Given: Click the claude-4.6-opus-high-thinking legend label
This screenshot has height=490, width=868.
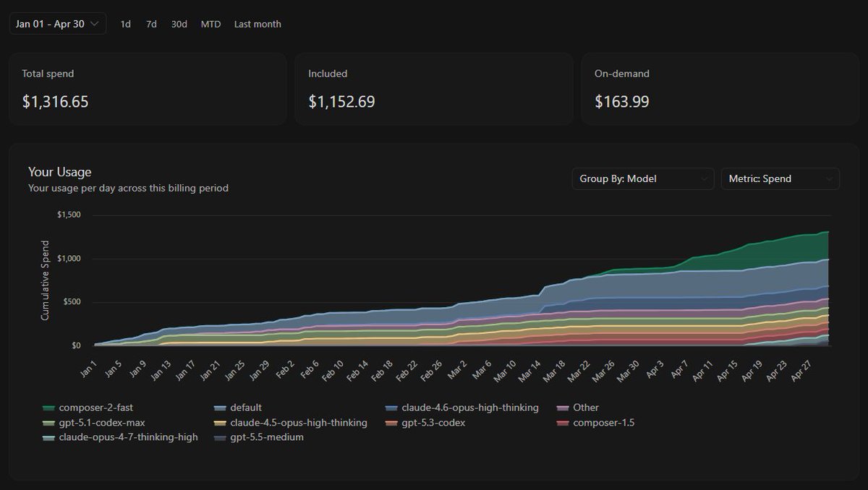Looking at the screenshot, I should [470, 408].
